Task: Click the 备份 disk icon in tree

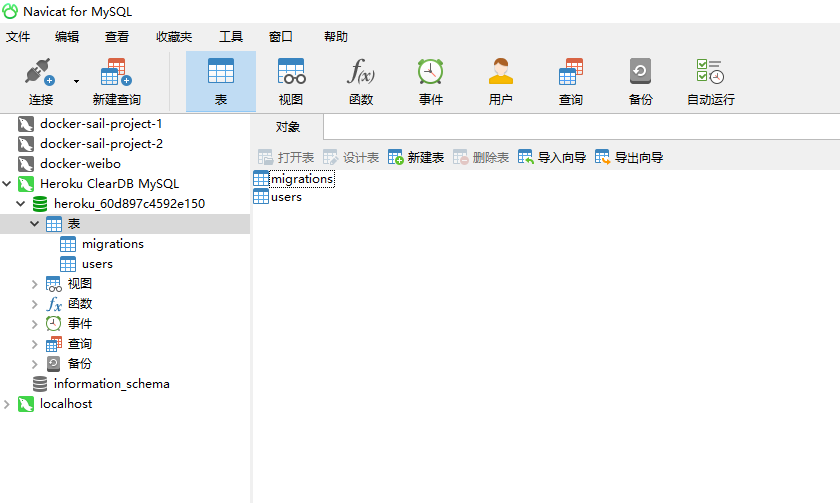Action: 54,364
